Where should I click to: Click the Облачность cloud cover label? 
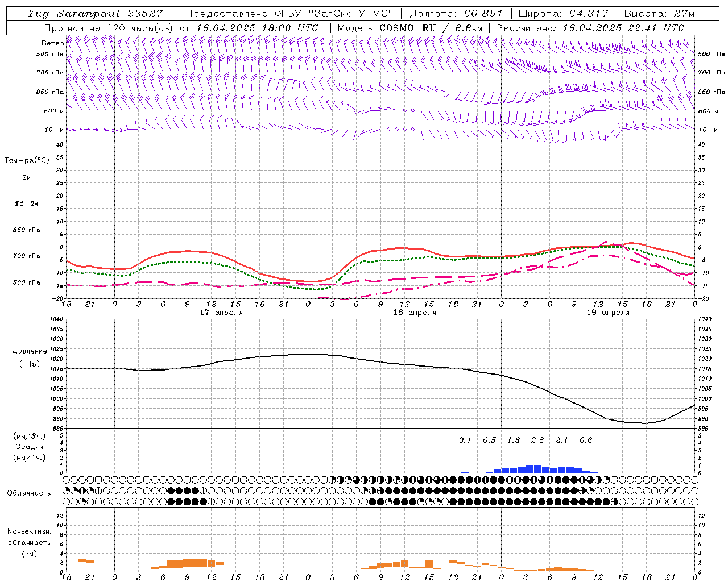coord(29,493)
